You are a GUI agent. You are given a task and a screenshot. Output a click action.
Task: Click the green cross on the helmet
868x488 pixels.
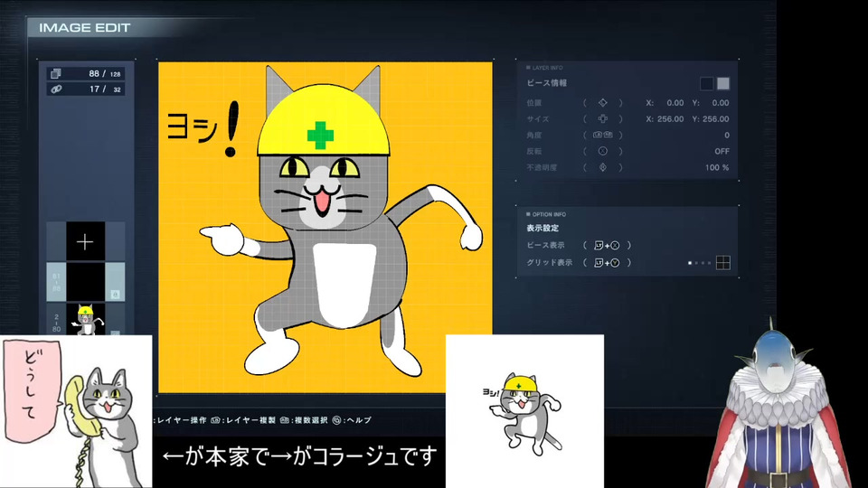pyautogui.click(x=320, y=136)
